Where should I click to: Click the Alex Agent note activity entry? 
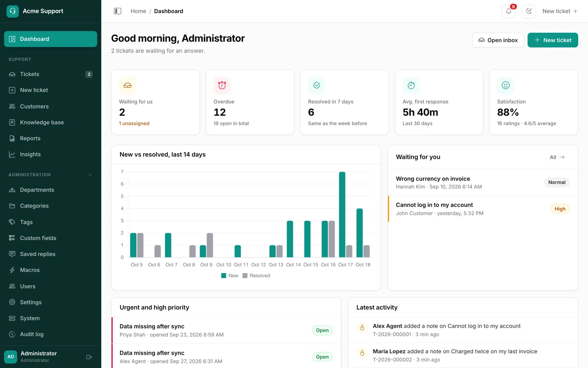coord(463,330)
